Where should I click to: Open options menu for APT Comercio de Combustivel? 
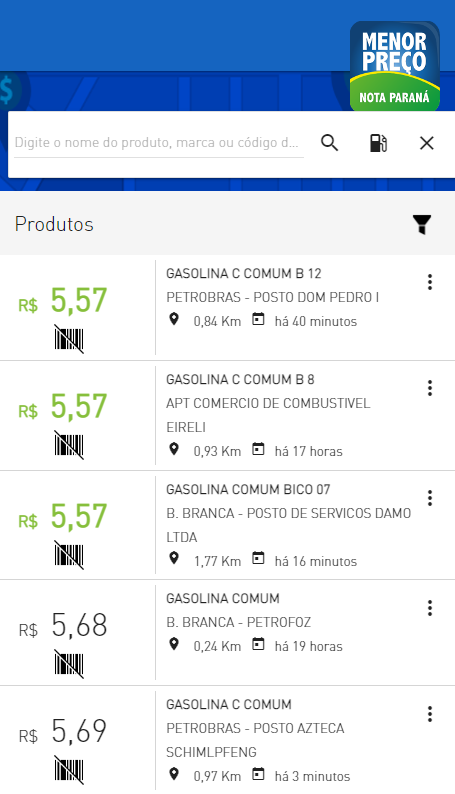[x=430, y=388]
